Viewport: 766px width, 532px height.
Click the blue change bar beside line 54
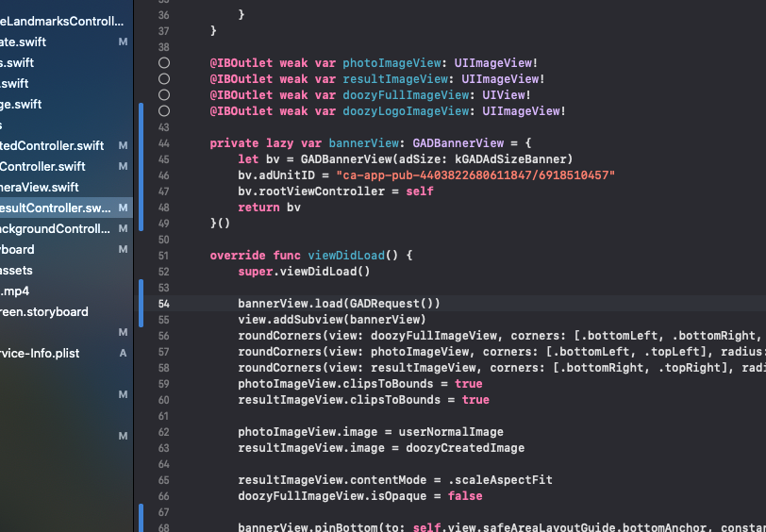pyautogui.click(x=141, y=304)
